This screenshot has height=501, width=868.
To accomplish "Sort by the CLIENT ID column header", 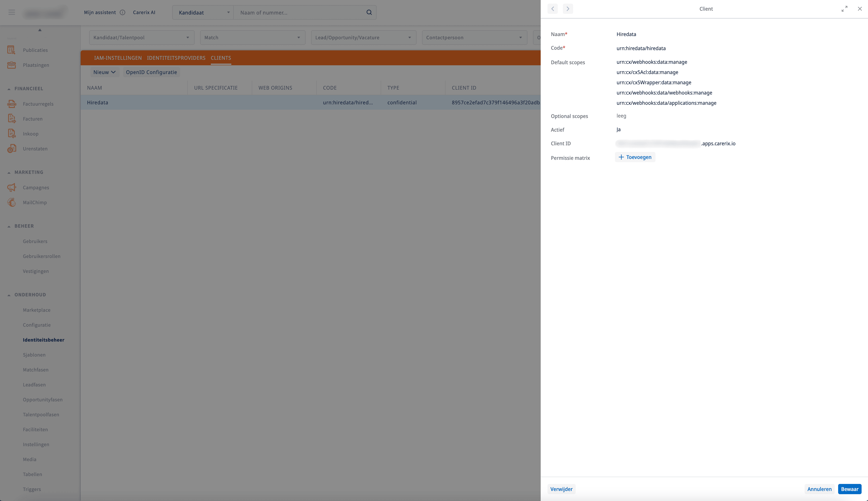I will point(464,88).
